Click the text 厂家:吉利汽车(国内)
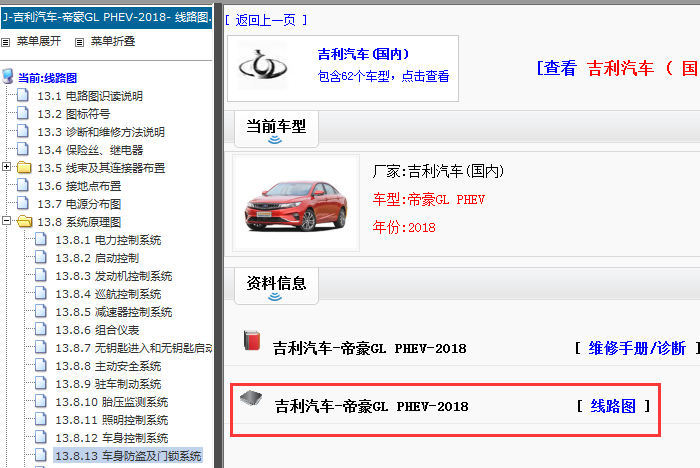700x468 pixels. pyautogui.click(x=438, y=171)
